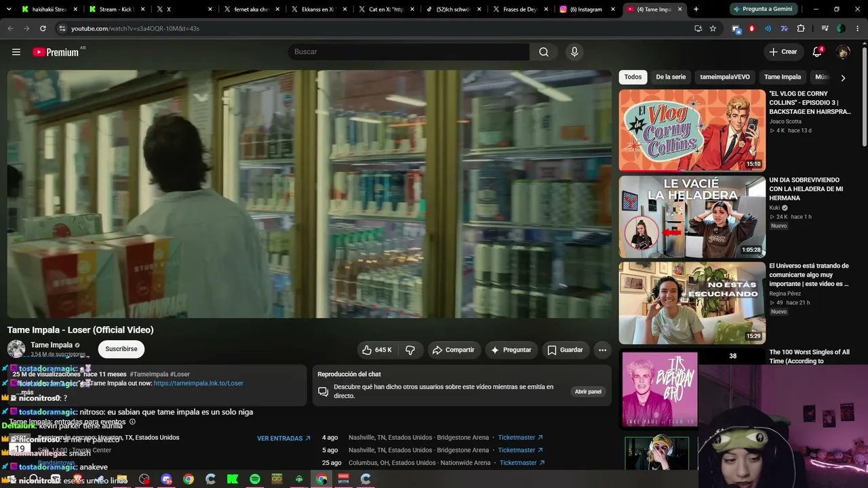Open more actions for the video

click(602, 350)
